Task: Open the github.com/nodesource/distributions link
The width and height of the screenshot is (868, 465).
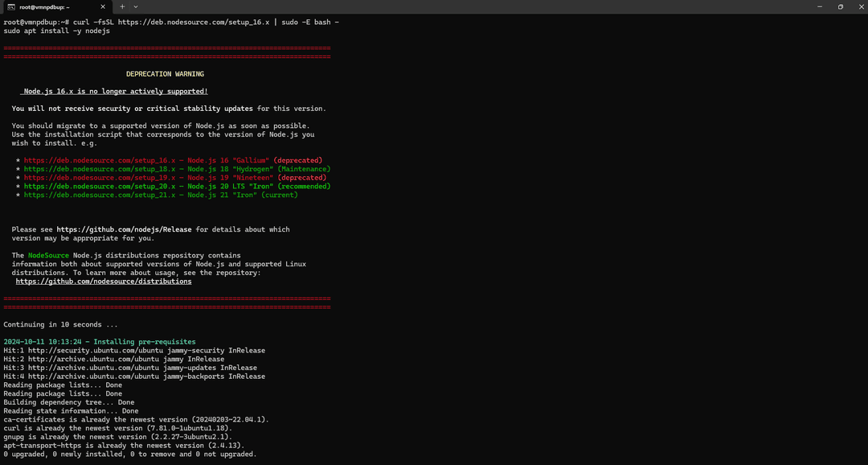Action: click(104, 282)
